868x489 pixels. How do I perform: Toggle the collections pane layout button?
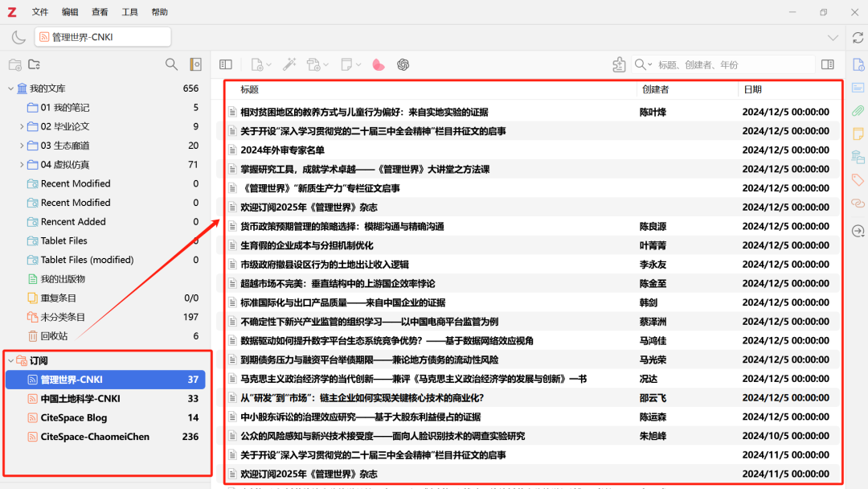tap(226, 64)
